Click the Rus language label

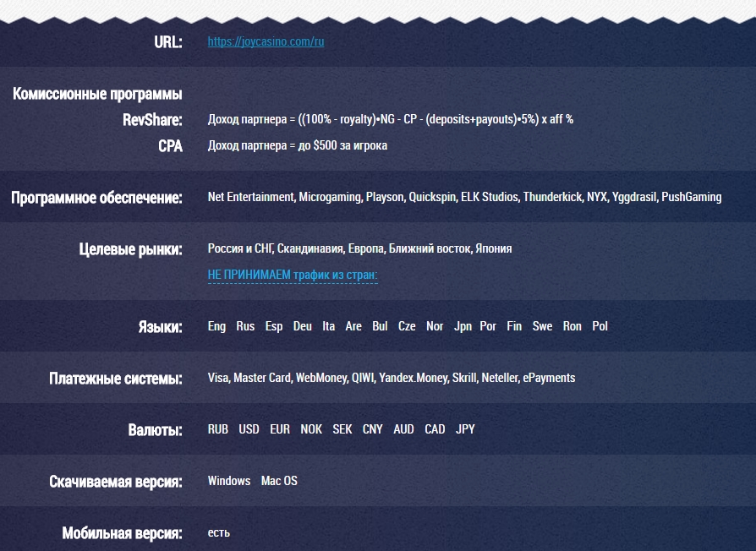click(245, 326)
